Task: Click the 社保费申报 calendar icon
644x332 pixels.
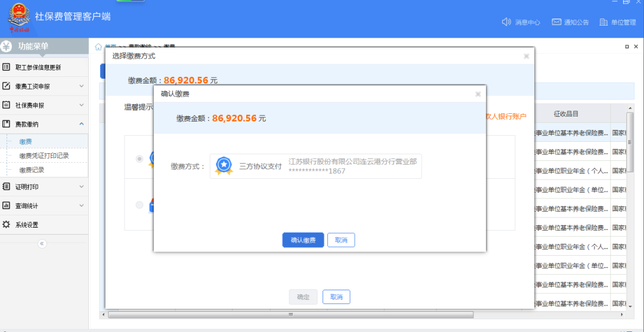Action: 6,105
